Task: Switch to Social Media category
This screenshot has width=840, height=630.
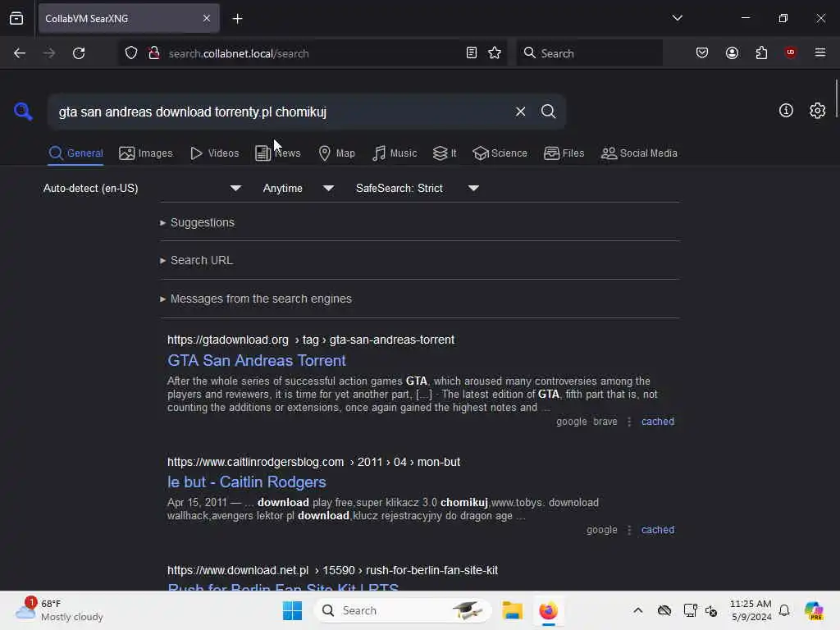Action: tap(639, 153)
